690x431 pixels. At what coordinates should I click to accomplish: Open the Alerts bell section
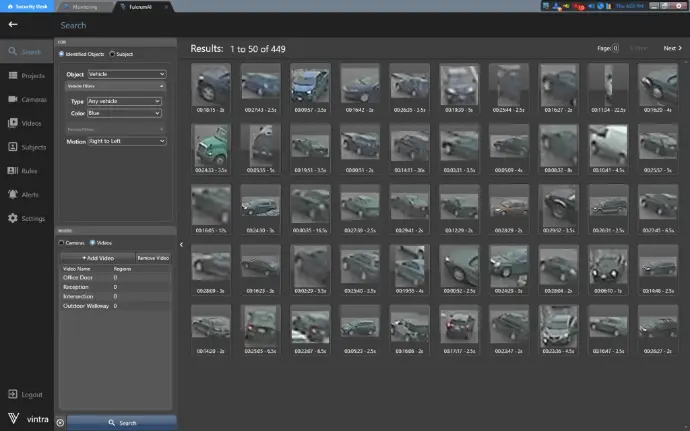tap(25, 195)
